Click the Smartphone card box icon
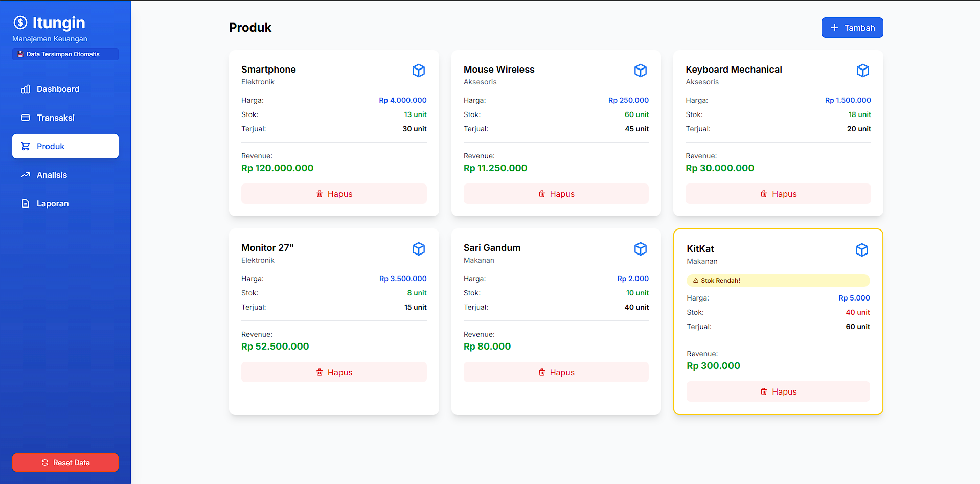This screenshot has width=980, height=484. (418, 71)
